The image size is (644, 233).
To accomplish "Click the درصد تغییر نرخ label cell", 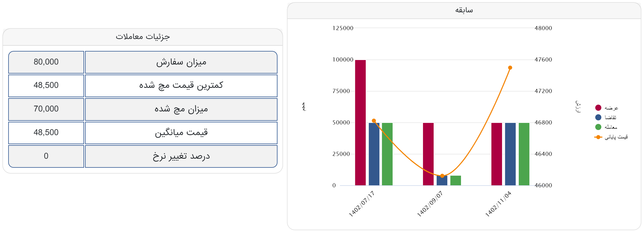I will click(181, 156).
